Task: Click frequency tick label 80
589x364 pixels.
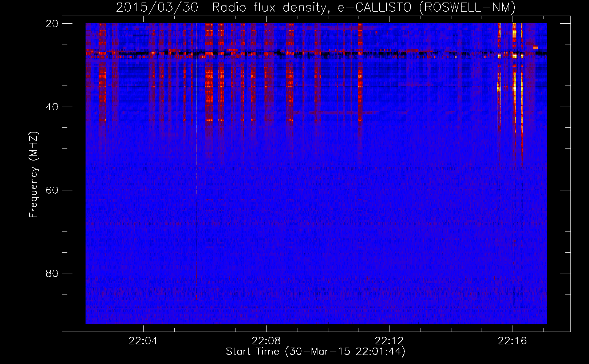Action: [52, 273]
